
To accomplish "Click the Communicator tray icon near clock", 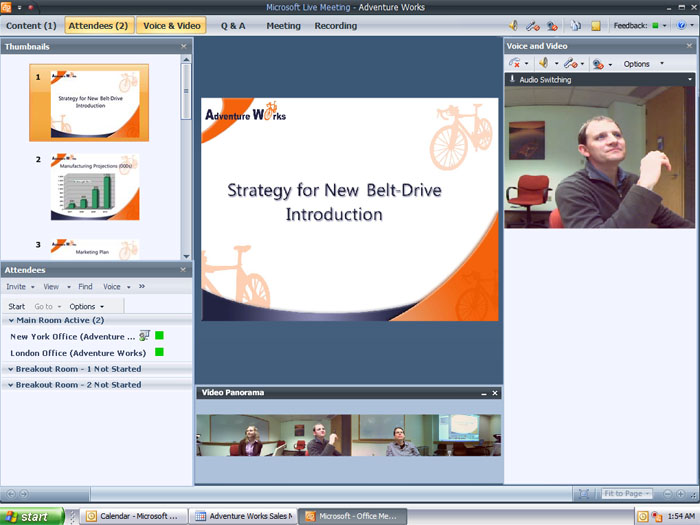I will [656, 517].
